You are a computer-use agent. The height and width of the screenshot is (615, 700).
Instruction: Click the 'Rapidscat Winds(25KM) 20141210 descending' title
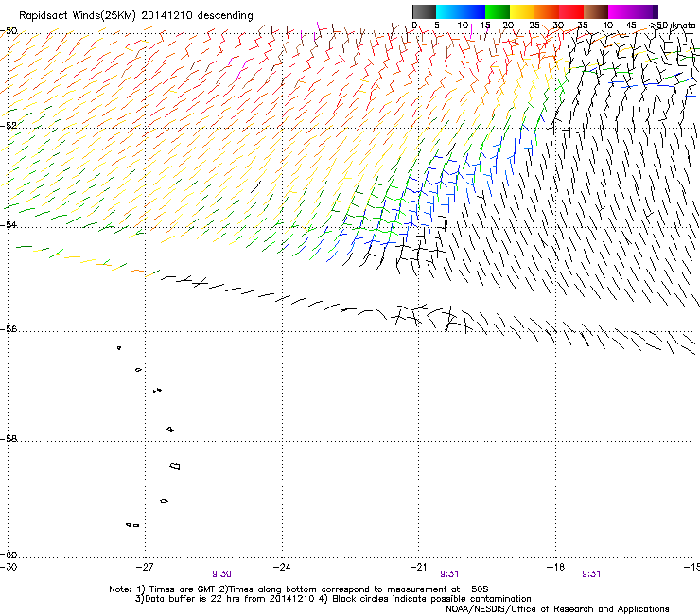[136, 16]
